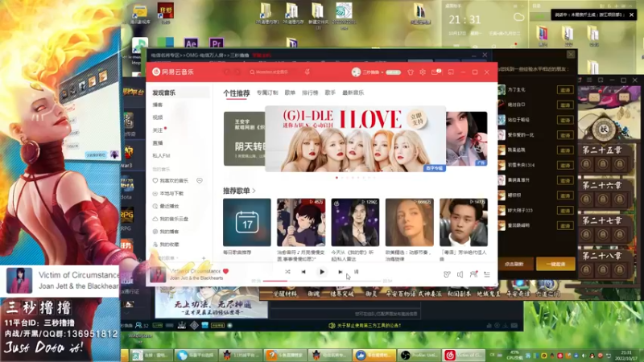Switch to 排行榜 tab
The height and width of the screenshot is (362, 644).
(310, 93)
